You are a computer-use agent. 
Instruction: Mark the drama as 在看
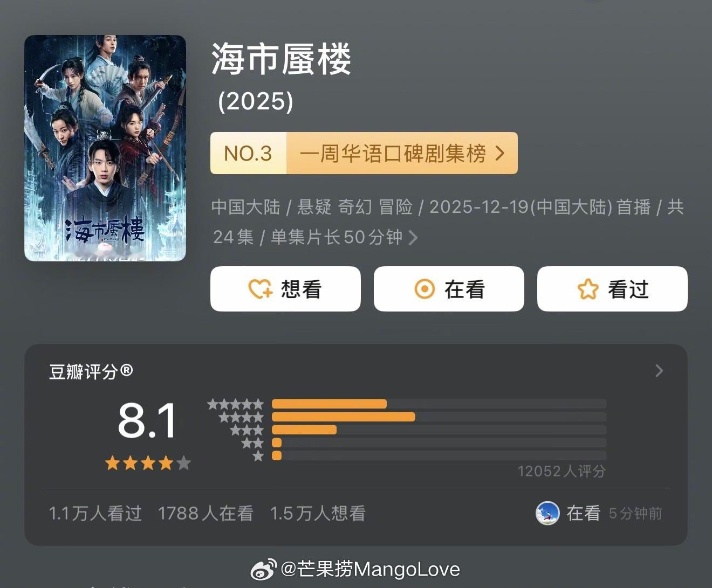[449, 289]
